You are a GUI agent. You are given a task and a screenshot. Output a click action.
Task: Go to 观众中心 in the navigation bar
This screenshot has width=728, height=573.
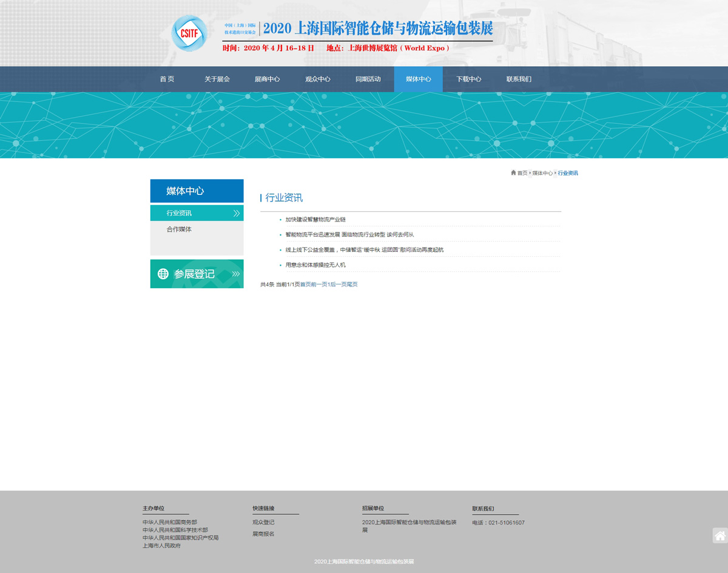coord(317,79)
